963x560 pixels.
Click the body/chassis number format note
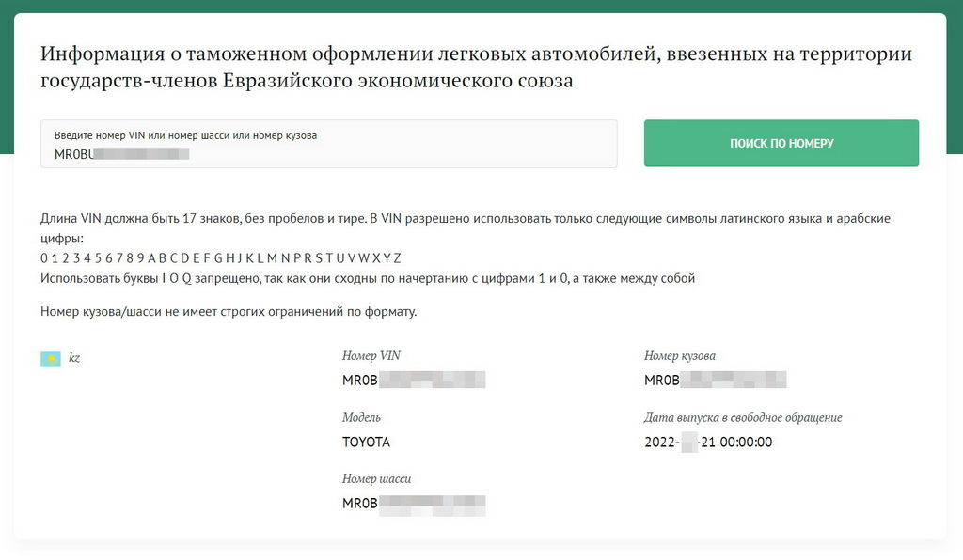[229, 312]
